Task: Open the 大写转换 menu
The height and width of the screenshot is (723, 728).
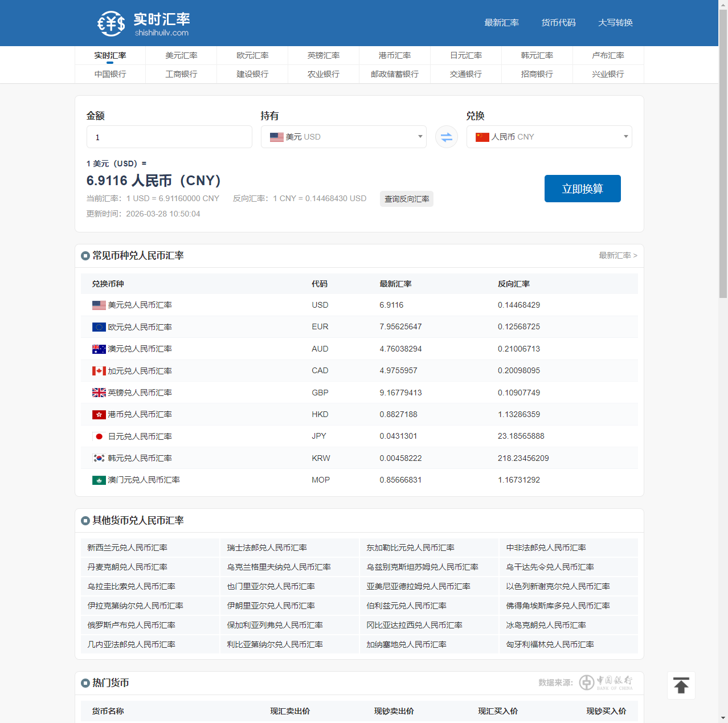Action: (x=615, y=23)
